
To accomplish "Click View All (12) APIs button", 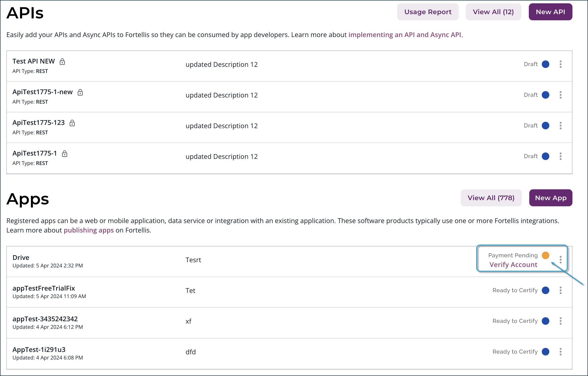I will (x=493, y=12).
